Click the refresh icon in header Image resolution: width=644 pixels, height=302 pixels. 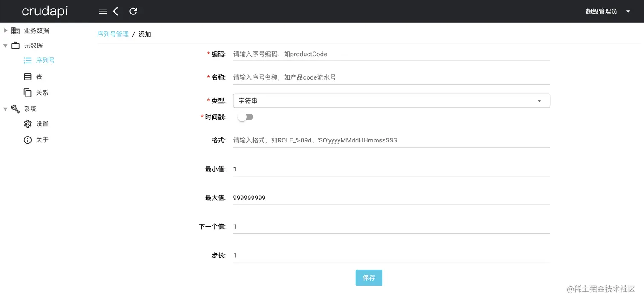coord(133,11)
